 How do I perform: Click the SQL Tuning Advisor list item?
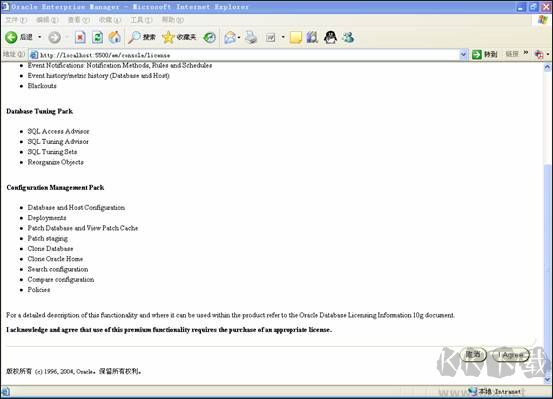(58, 141)
